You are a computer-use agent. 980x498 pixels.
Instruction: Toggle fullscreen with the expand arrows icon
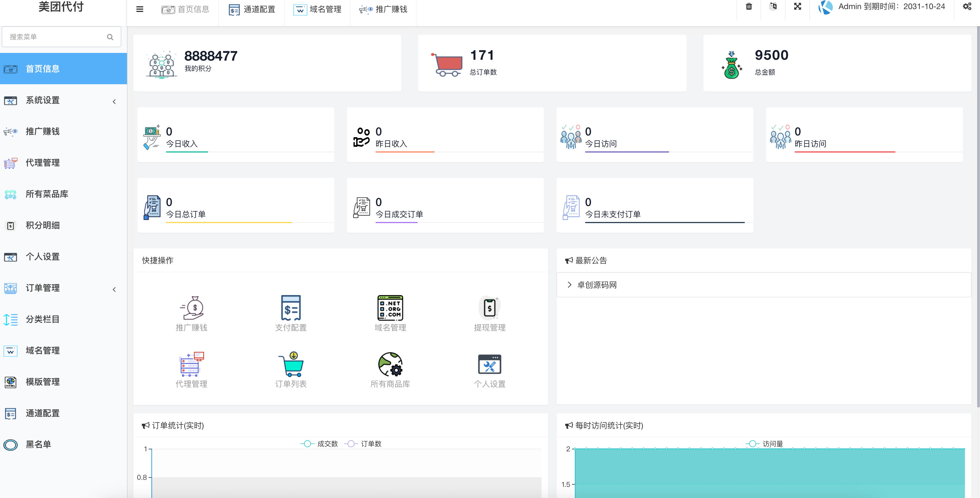tap(797, 7)
